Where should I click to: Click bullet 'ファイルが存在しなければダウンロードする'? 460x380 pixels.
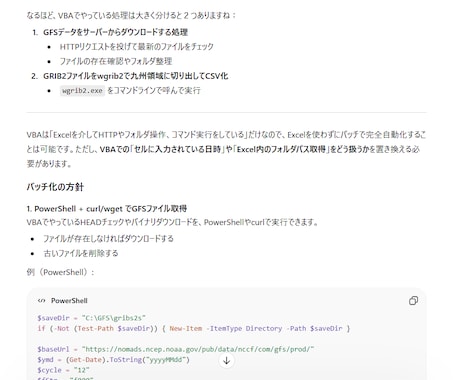[x=108, y=239]
